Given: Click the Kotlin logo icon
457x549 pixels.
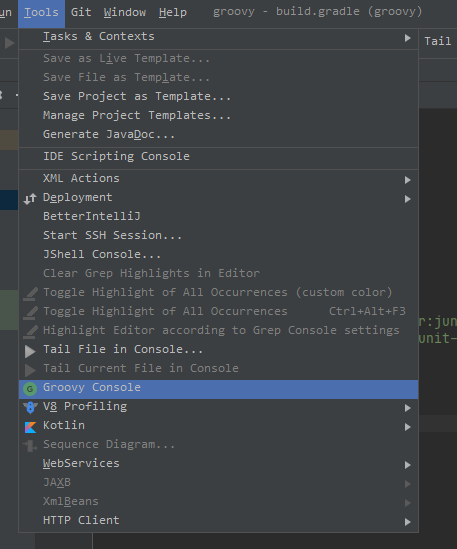Looking at the screenshot, I should point(30,427).
